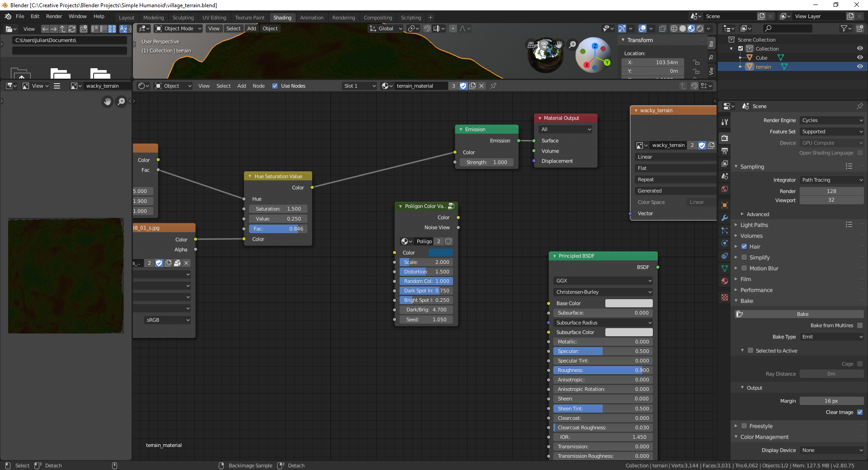Click the viewport pan hand gizmo
The image size is (868, 470).
pos(559,44)
